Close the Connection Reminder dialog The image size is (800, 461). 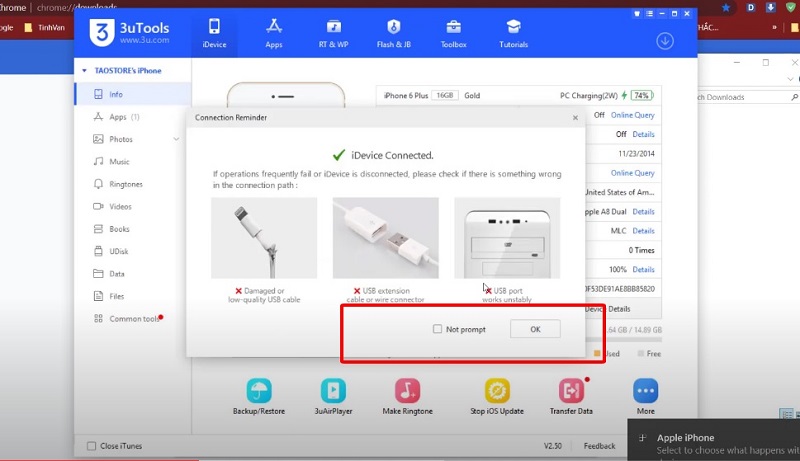click(575, 118)
